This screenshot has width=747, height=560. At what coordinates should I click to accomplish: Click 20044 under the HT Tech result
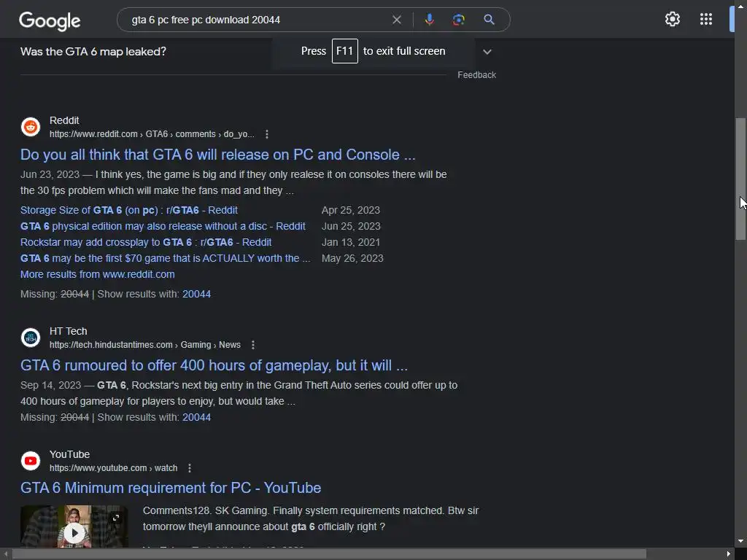196,417
